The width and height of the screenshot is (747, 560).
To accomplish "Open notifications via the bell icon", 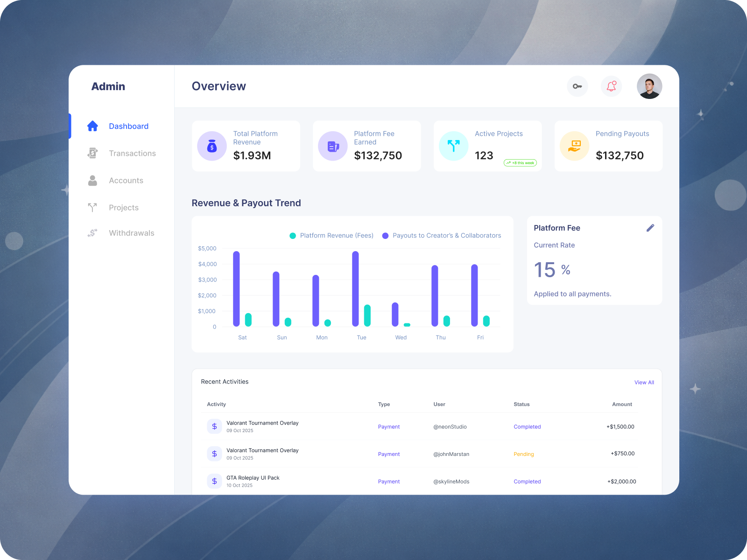I will [x=611, y=86].
